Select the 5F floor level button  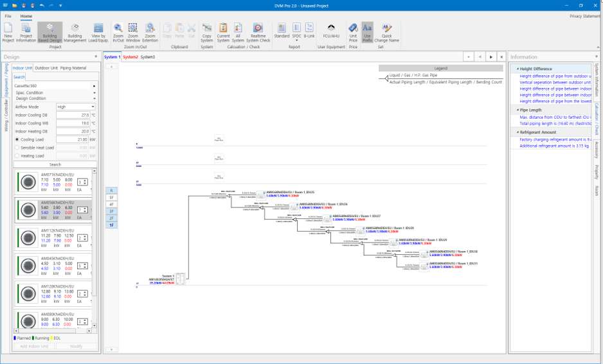click(111, 198)
